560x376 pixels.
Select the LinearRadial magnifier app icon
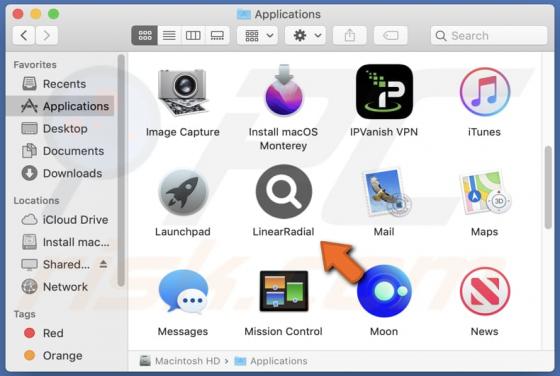coord(284,192)
